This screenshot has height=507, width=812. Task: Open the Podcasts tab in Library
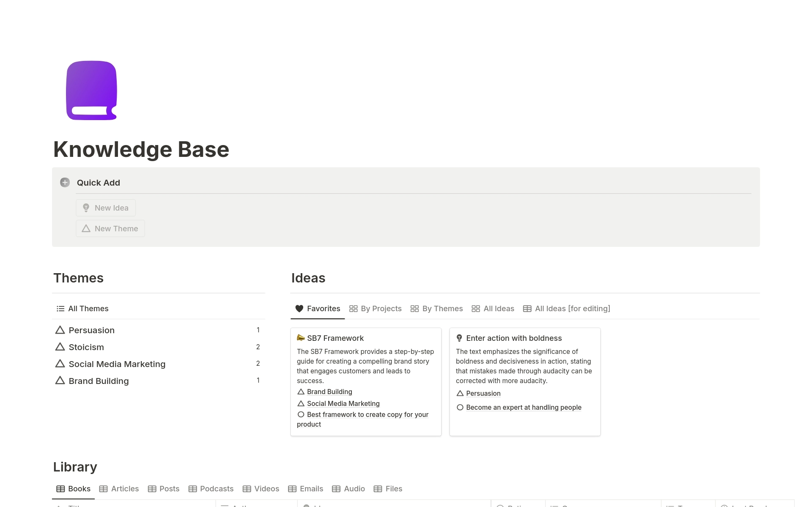click(x=216, y=488)
